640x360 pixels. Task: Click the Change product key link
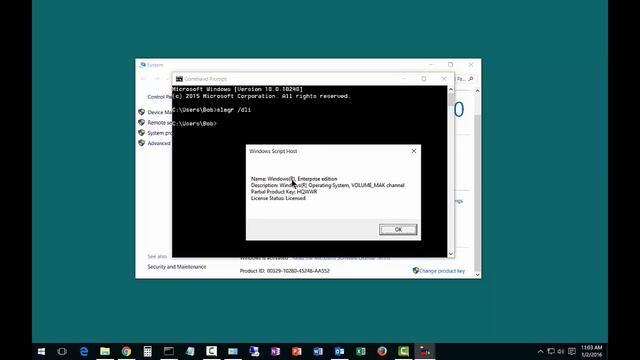pos(442,271)
